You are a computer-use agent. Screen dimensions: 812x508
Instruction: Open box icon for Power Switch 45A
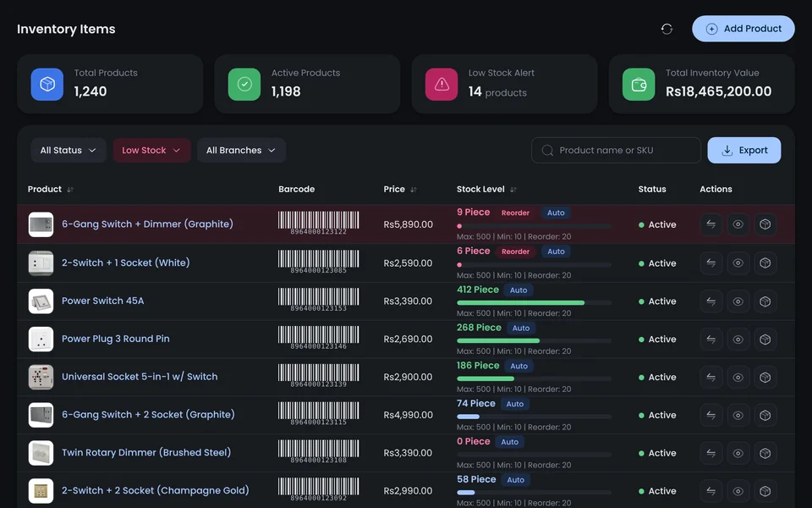pyautogui.click(x=765, y=301)
